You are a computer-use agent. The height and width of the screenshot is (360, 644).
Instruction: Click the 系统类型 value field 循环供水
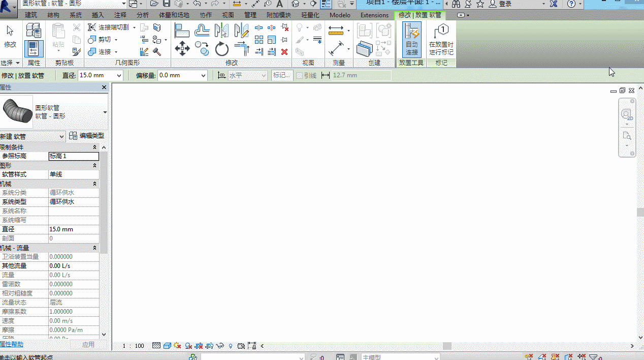pos(74,202)
